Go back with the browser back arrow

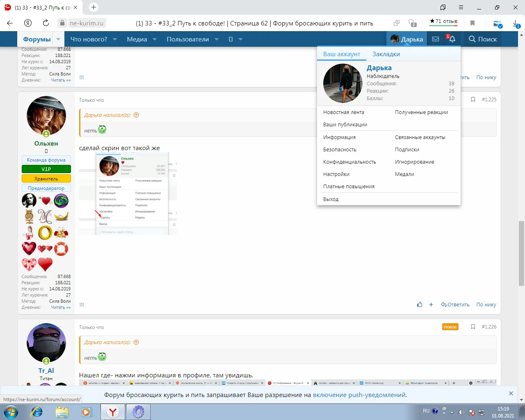[x=10, y=23]
